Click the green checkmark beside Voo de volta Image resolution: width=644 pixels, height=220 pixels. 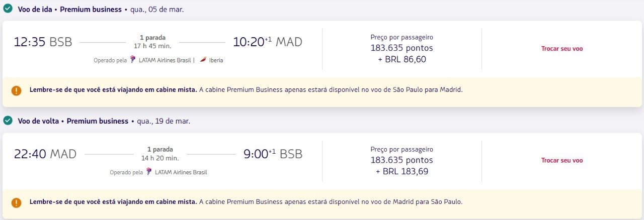click(8, 121)
